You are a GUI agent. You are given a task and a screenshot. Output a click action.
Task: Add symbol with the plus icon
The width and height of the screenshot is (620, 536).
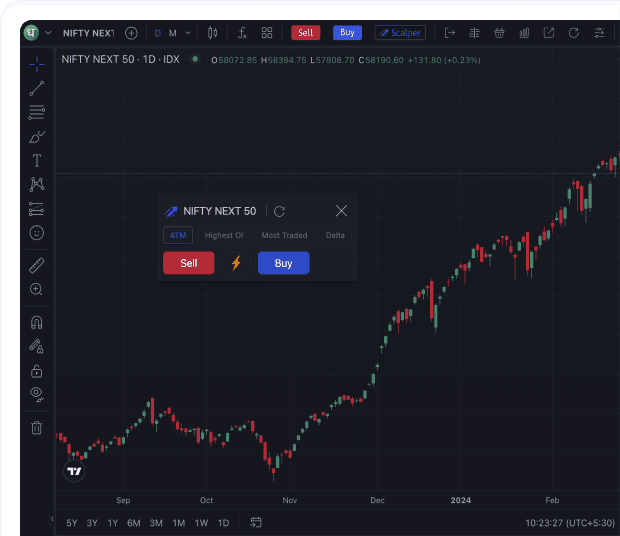131,33
